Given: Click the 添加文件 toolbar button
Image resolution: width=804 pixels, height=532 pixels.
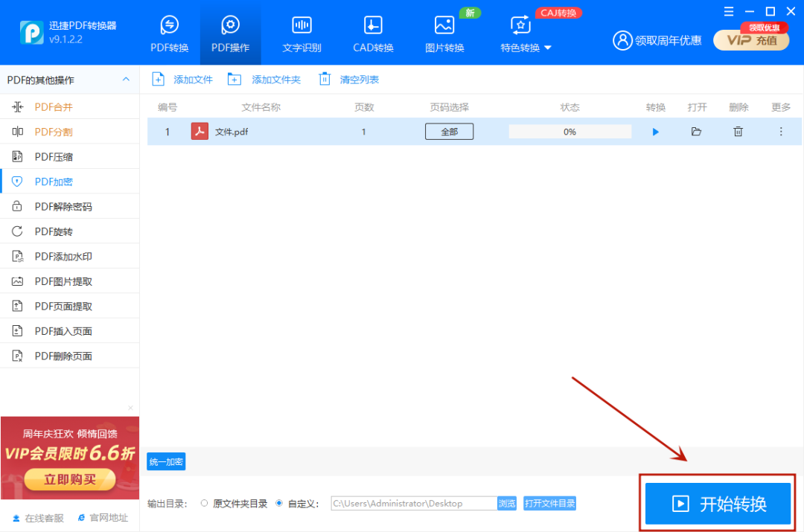Looking at the screenshot, I should (x=182, y=80).
